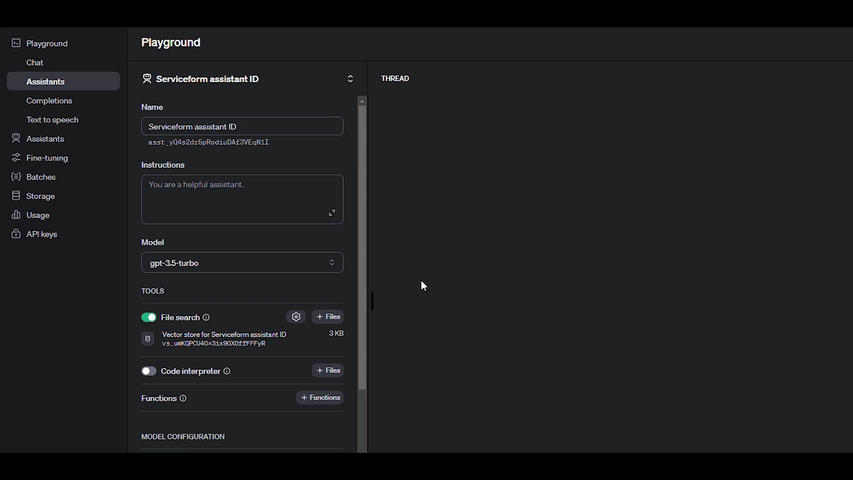Click the Assistants robot icon in sidebar
The height and width of the screenshot is (480, 853).
click(16, 138)
